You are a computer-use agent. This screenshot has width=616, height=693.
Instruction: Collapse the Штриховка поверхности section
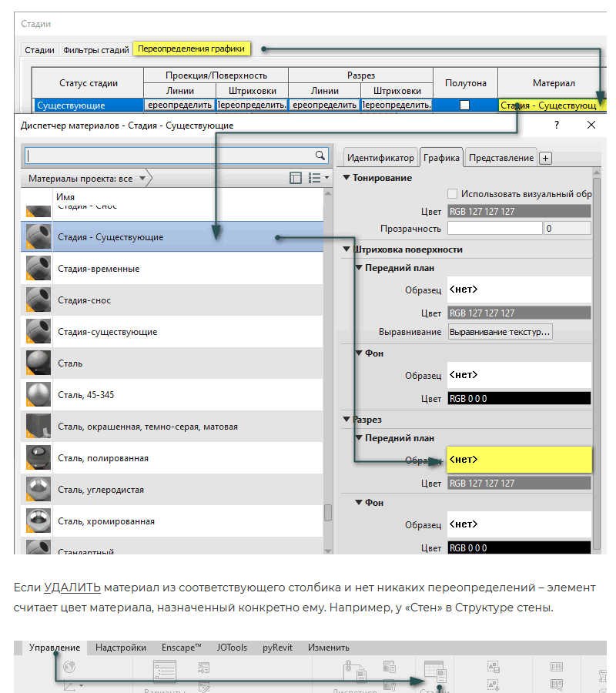coord(347,249)
